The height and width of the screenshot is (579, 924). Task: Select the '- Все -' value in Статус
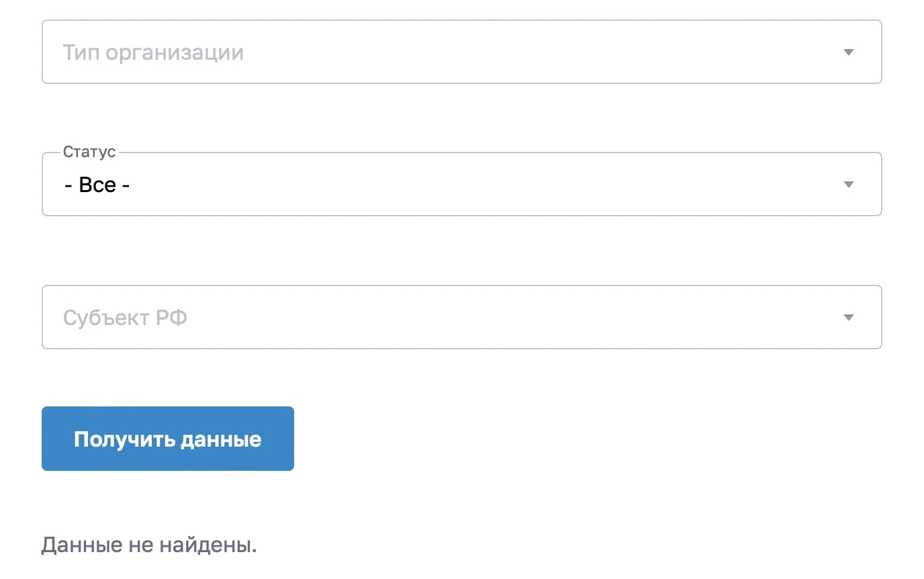[x=97, y=185]
